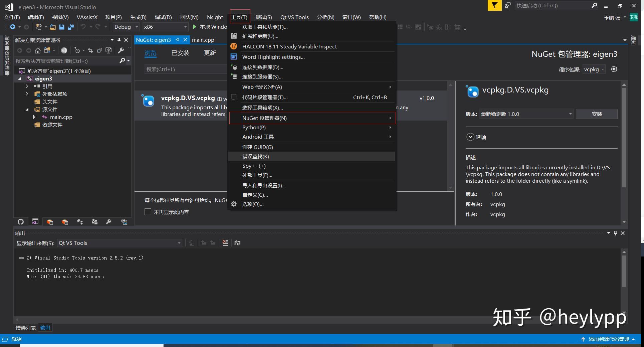644x347 pixels.
Task: Open the GitHub tab icon below Solution Explorer
Action: coord(21,222)
